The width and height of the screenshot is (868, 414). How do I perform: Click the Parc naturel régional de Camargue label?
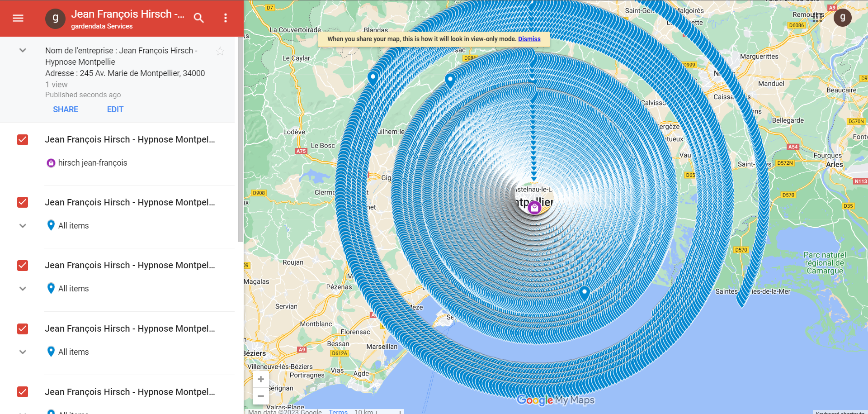pos(825,263)
